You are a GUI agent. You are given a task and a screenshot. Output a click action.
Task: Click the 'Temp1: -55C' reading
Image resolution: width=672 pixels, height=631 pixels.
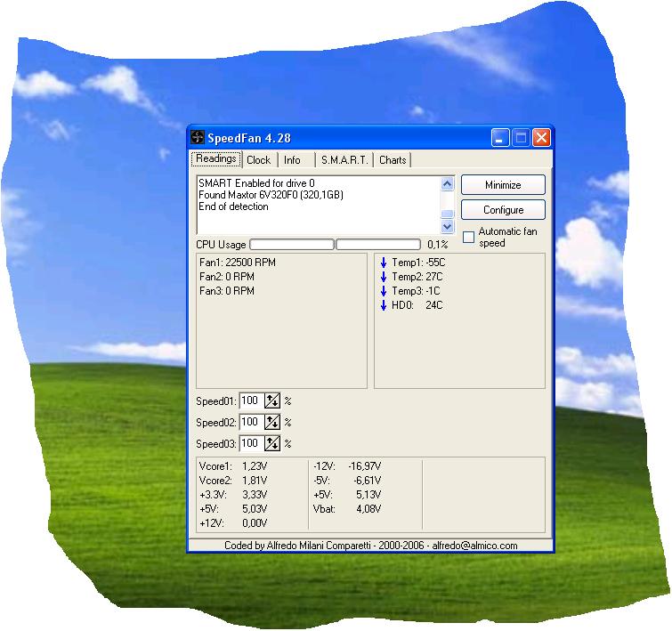pyautogui.click(x=418, y=263)
